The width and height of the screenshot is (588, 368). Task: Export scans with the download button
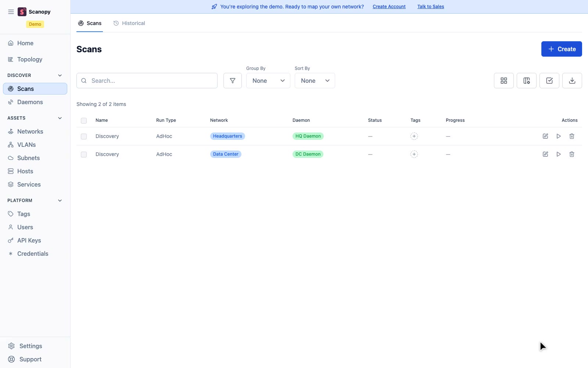pos(572,81)
